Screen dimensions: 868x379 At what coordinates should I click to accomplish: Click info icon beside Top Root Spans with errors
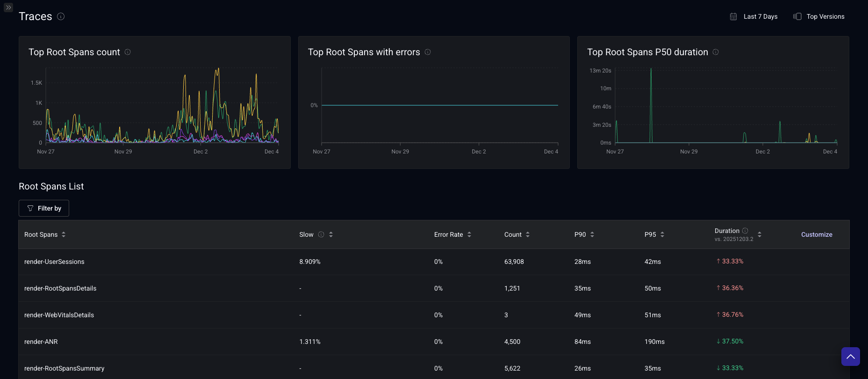(x=428, y=52)
